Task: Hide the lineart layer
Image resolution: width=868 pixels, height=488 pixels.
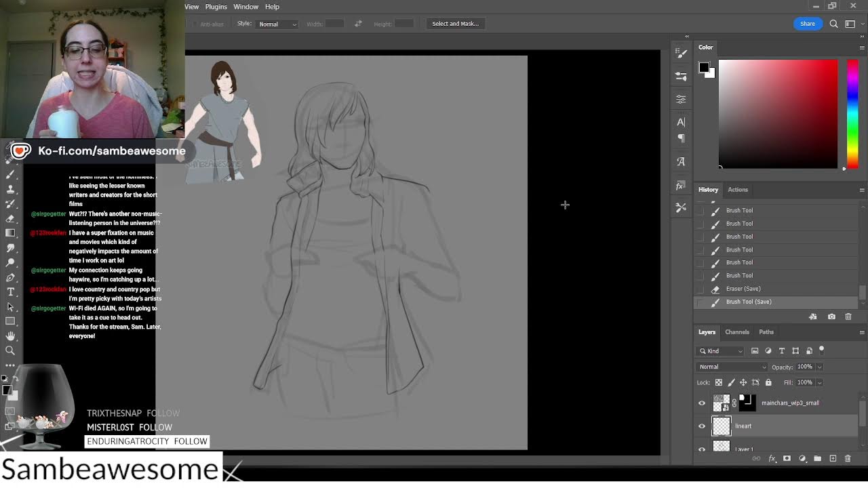Action: 702,426
